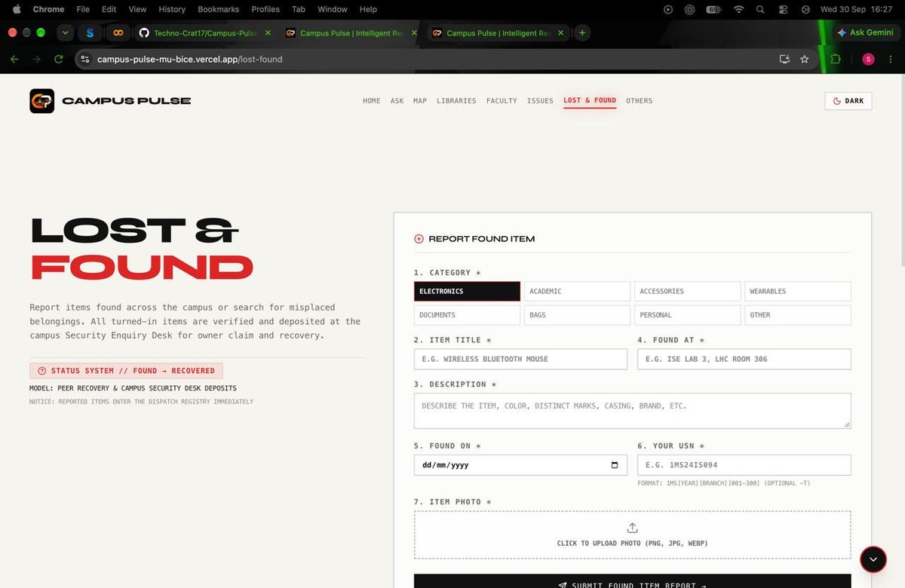
Task: Open the macOS Wi-Fi status icon
Action: point(738,9)
